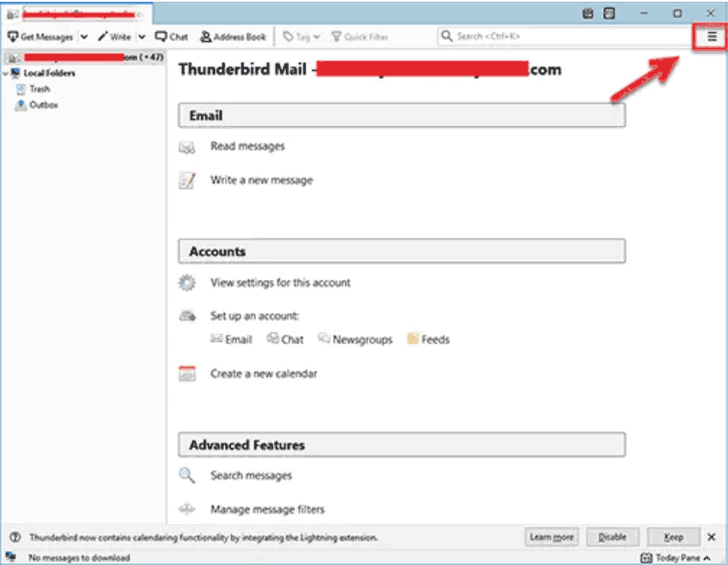
Task: Toggle the Today Pane
Action: (x=675, y=558)
